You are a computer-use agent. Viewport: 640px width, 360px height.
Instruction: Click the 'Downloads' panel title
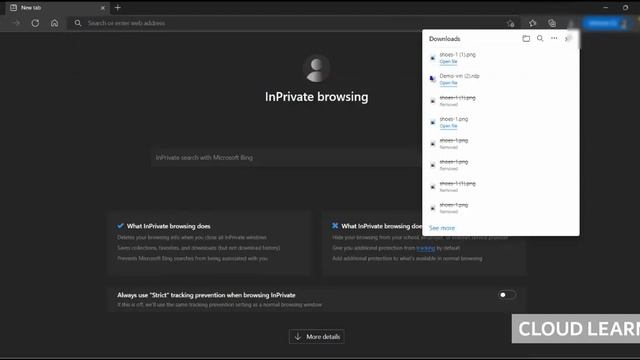point(444,39)
